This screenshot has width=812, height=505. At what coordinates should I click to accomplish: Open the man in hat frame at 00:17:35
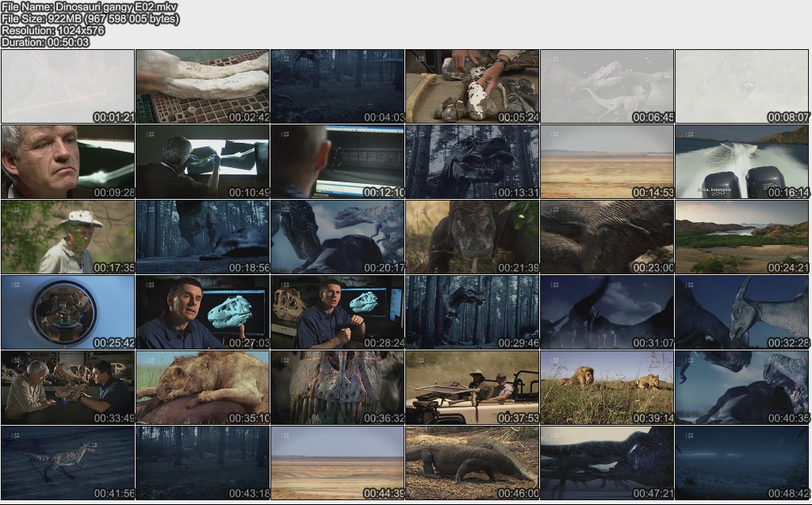[67, 237]
